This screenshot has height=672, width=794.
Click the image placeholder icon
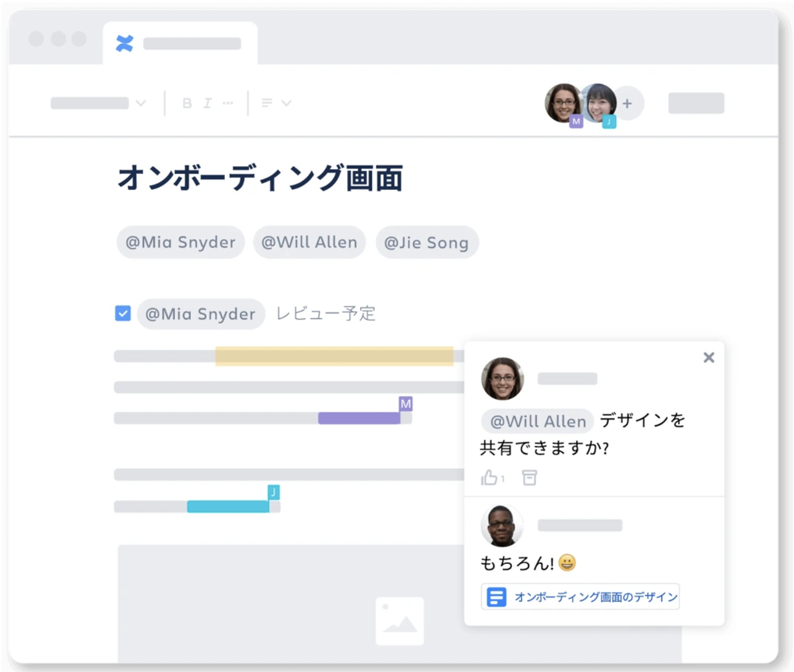(x=400, y=621)
